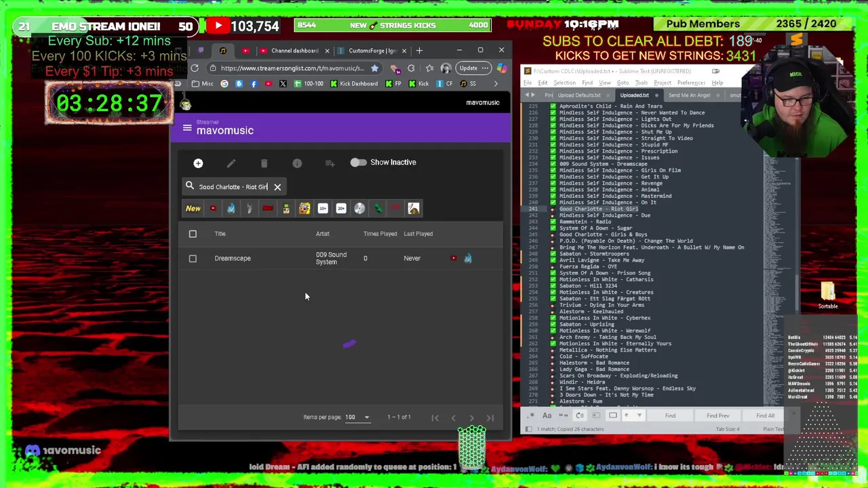Open the Kick Dashboard bookmark
This screenshot has width=868, height=488.
(x=354, y=83)
